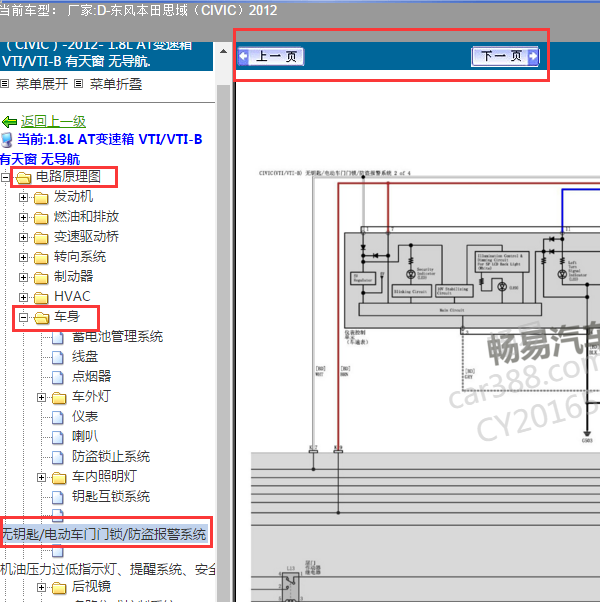This screenshot has height=602, width=600.
Task: Open the 仪表 diagram entry
Action: [85, 417]
